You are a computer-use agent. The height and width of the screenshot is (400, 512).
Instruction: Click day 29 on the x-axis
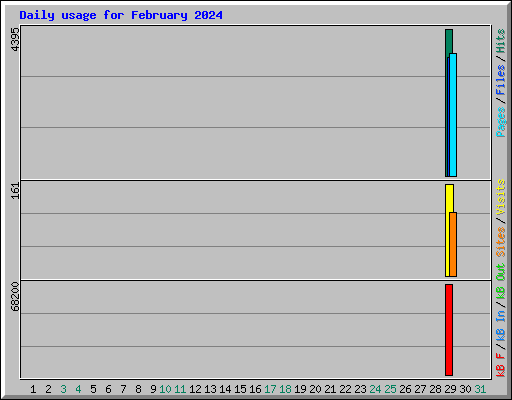450,389
